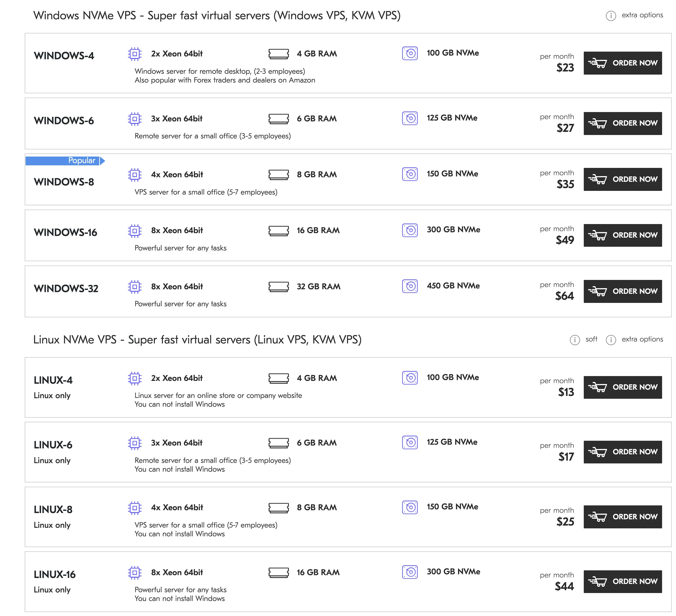
Task: Click the shopping cart icon for LINUX-6
Action: [x=597, y=452]
